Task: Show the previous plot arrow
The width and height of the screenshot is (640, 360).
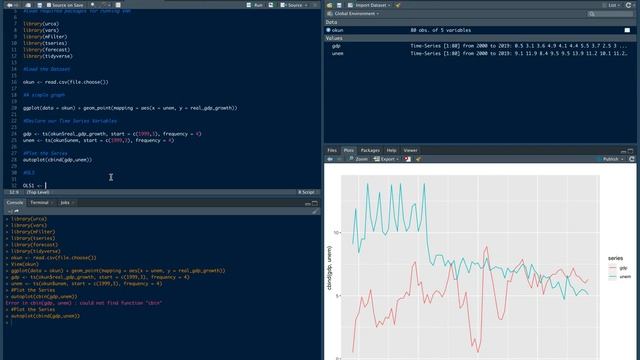Action: coord(330,159)
